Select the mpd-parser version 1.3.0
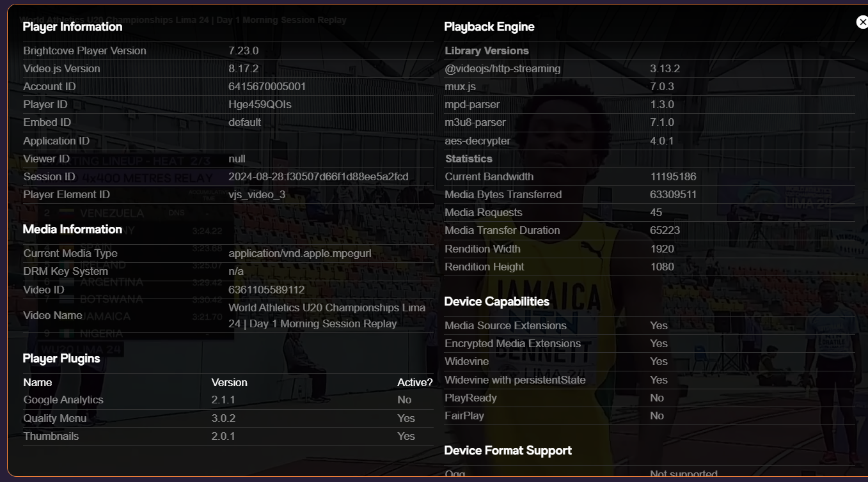This screenshot has height=482, width=868. [x=662, y=104]
